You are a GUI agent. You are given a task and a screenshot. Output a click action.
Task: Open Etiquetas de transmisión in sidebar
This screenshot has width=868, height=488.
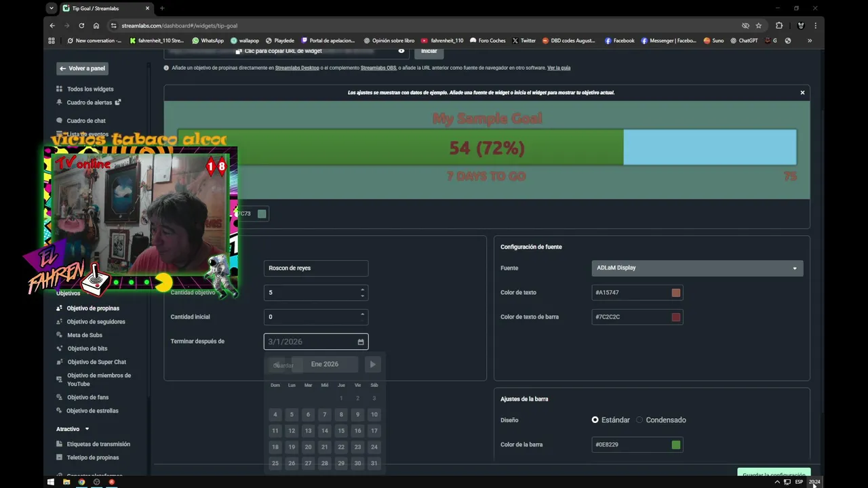click(98, 444)
